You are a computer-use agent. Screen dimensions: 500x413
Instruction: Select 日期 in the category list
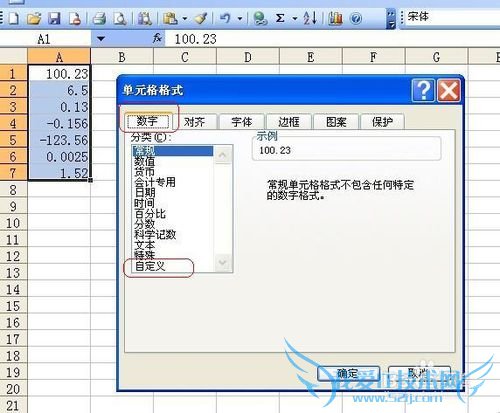(x=173, y=193)
